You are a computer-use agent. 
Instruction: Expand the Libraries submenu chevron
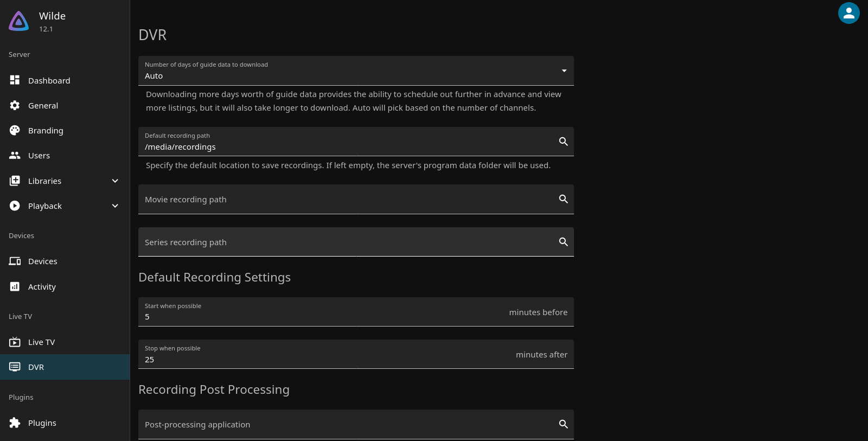coord(115,181)
